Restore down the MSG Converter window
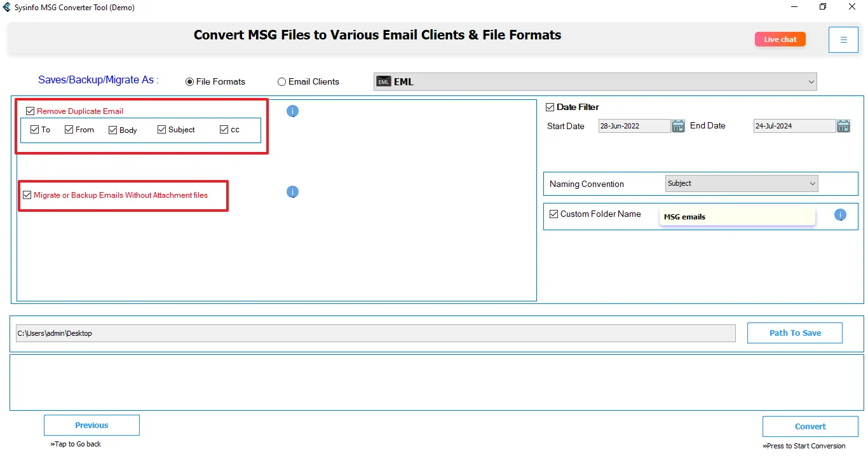The height and width of the screenshot is (463, 868). point(823,7)
